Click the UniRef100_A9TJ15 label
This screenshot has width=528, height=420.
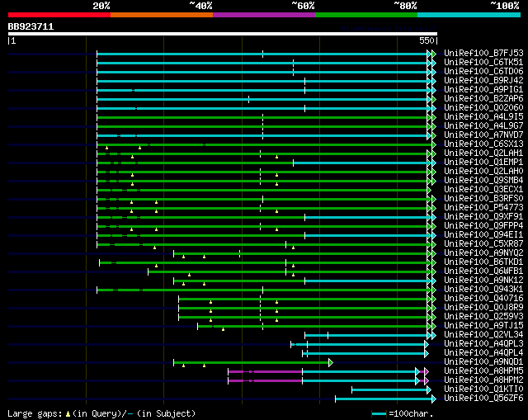point(483,326)
